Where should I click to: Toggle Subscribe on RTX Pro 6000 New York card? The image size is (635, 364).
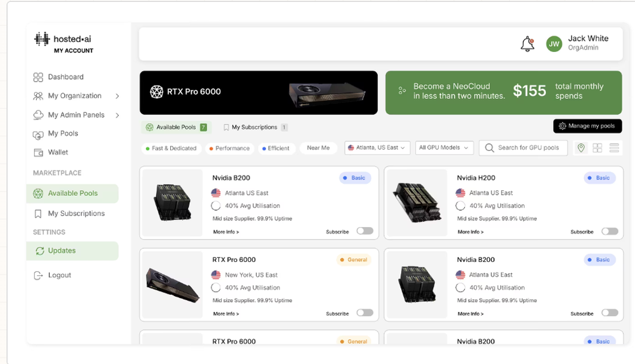(x=365, y=313)
